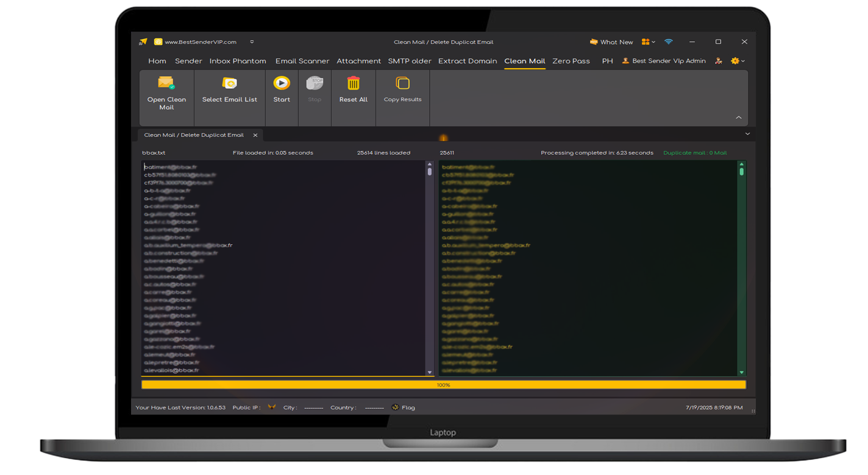This screenshot has width=868, height=475.
Task: Click the batiment email at top of left list
Action: pos(170,167)
